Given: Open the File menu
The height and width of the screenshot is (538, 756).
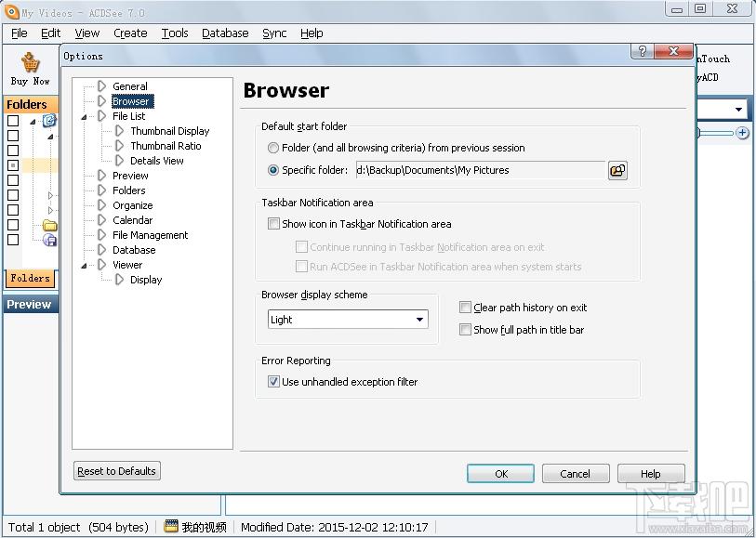Looking at the screenshot, I should (x=20, y=33).
